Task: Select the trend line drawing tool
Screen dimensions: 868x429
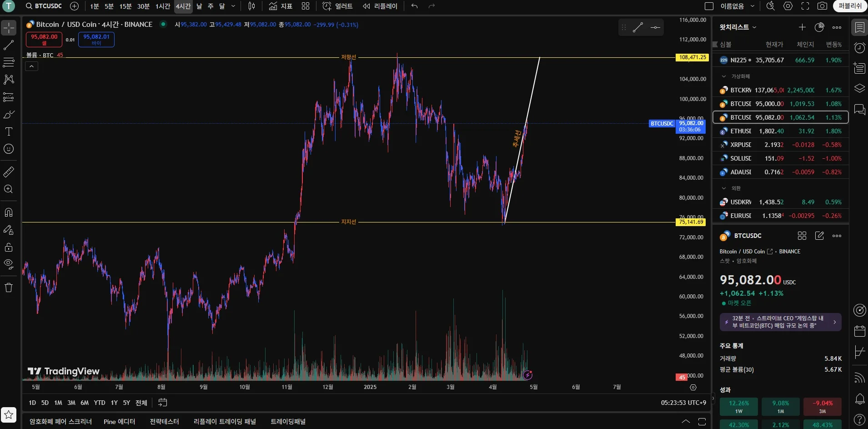Action: pyautogui.click(x=9, y=45)
